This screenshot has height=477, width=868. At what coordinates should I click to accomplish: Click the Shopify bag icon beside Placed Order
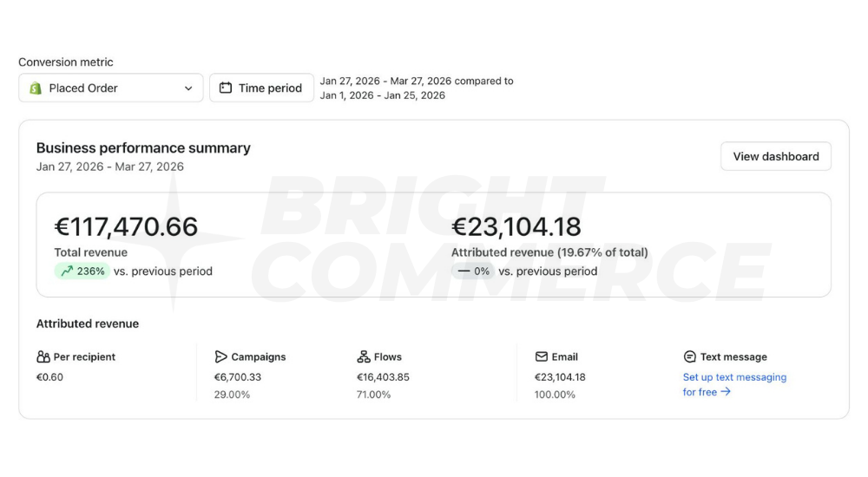(36, 88)
